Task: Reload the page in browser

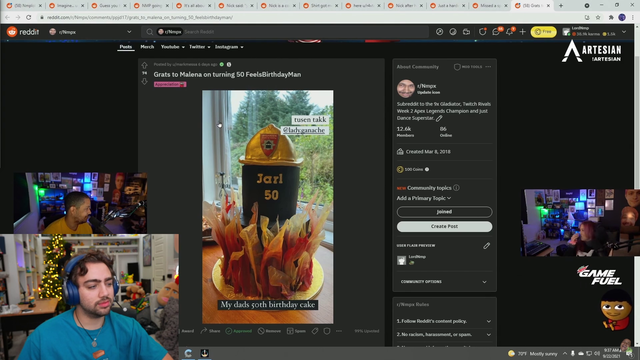Action: coord(29,18)
